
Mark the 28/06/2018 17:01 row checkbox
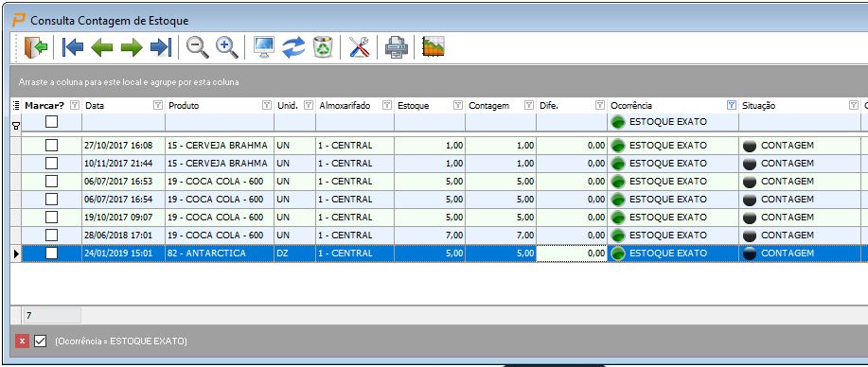tap(51, 235)
